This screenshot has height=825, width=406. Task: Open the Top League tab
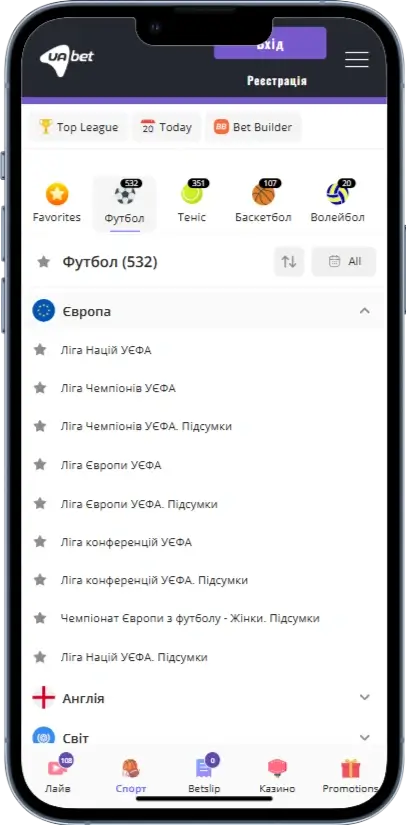coord(78,127)
